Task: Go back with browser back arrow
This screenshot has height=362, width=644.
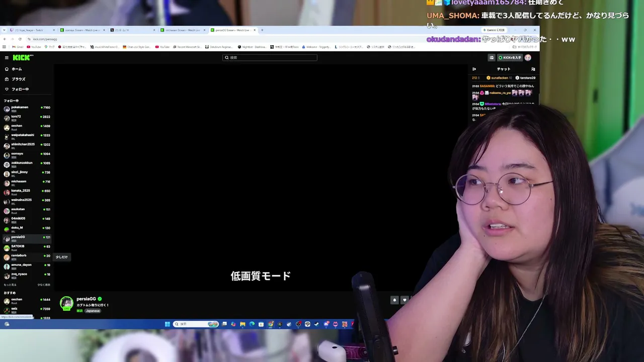Action: 5,39
